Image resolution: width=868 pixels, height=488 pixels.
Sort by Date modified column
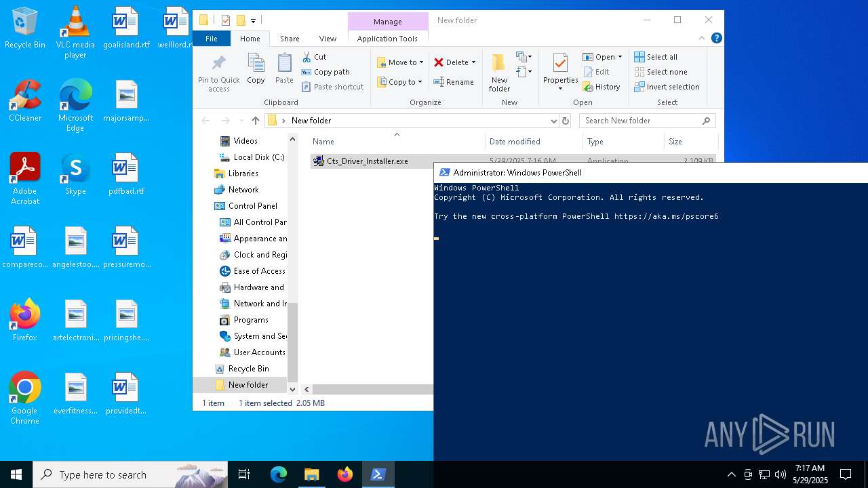coord(534,142)
